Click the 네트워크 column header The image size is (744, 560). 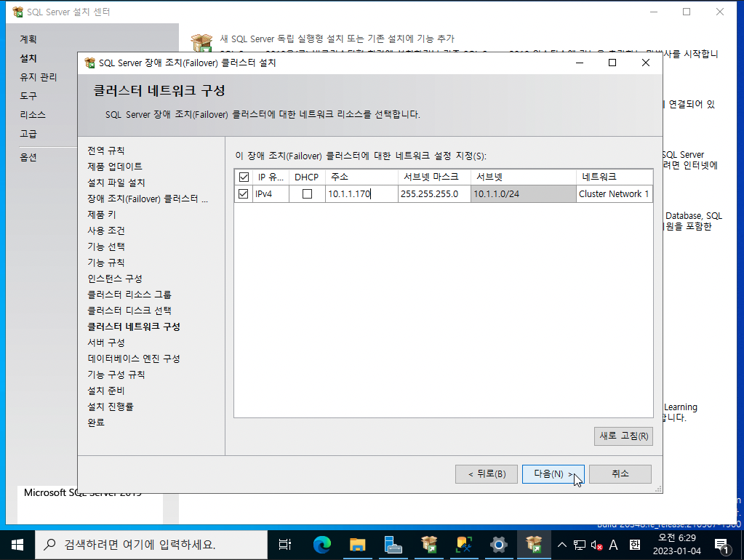(615, 177)
